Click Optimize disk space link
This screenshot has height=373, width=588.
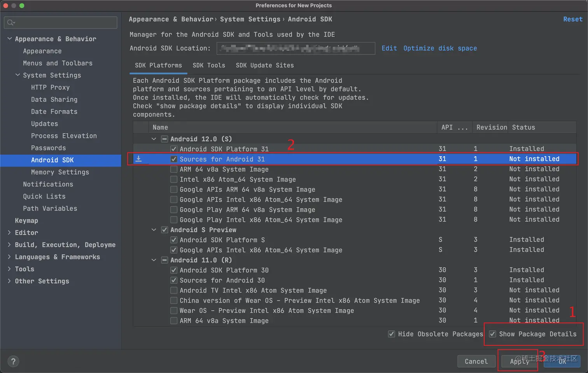(x=440, y=48)
